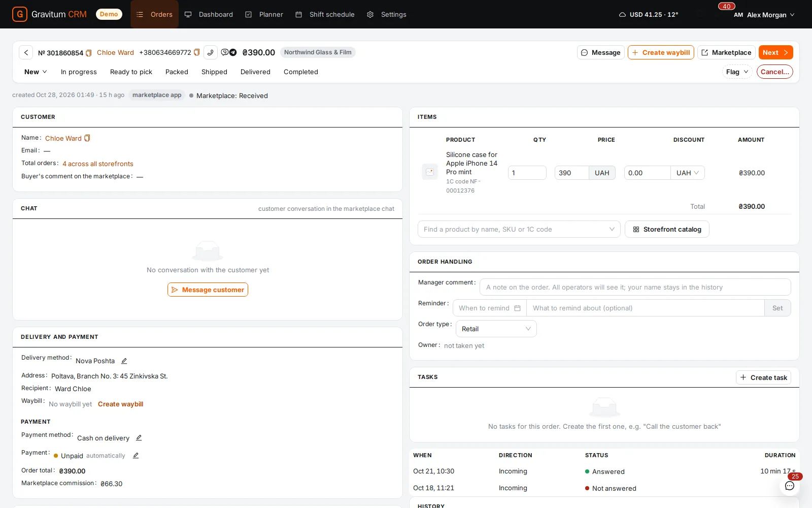
Task: Edit delivery method Nova Poshta
Action: pos(124,361)
